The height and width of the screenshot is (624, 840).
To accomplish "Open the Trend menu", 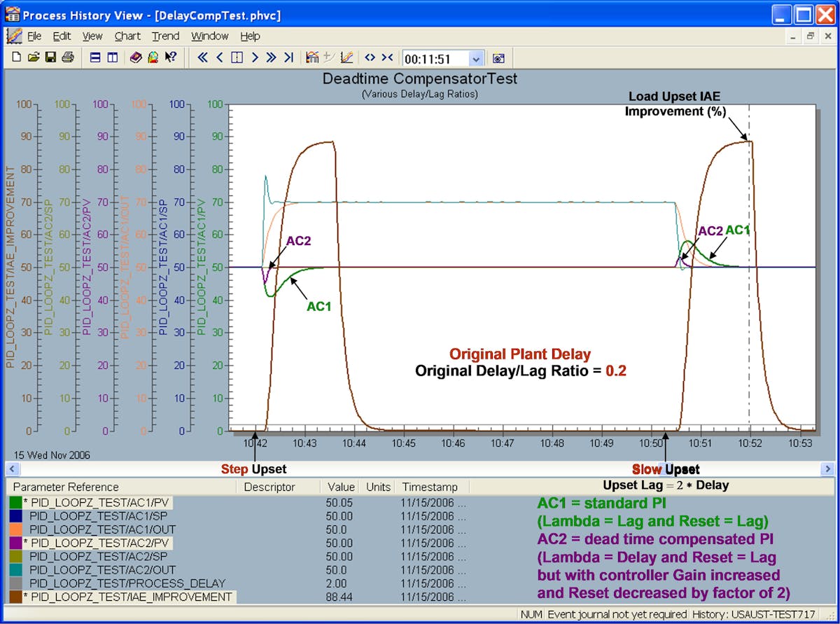I will tap(165, 36).
